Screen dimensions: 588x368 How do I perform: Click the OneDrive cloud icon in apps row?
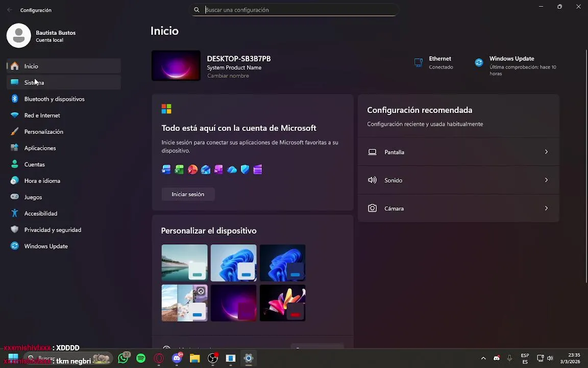232,170
